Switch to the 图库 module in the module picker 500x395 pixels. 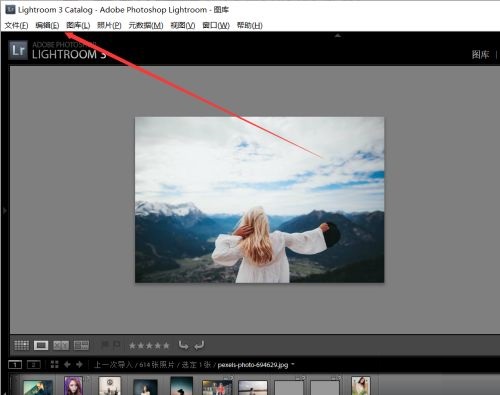[480, 55]
